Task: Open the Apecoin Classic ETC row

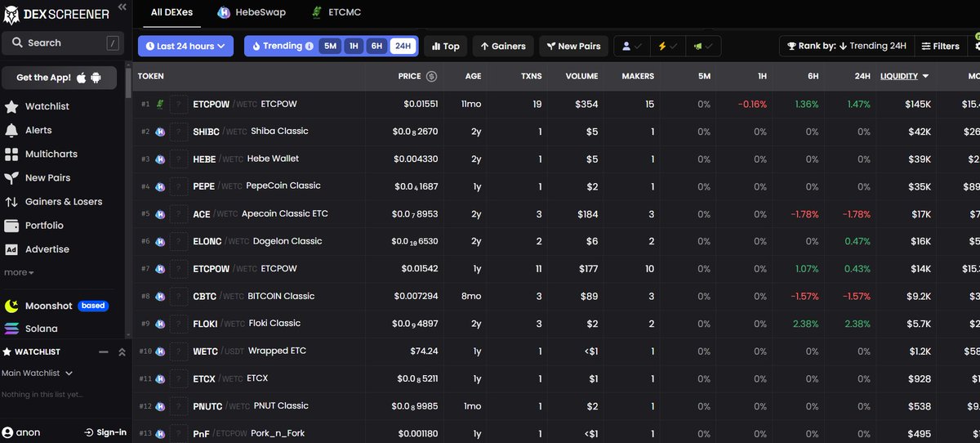Action: click(556, 214)
